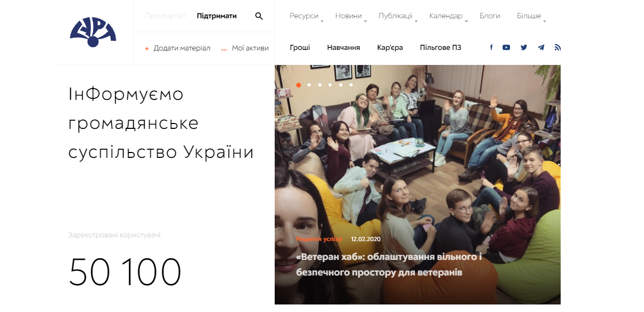The width and height of the screenshot is (644, 312).
Task: Visit the Twitter bird icon
Action: [524, 47]
